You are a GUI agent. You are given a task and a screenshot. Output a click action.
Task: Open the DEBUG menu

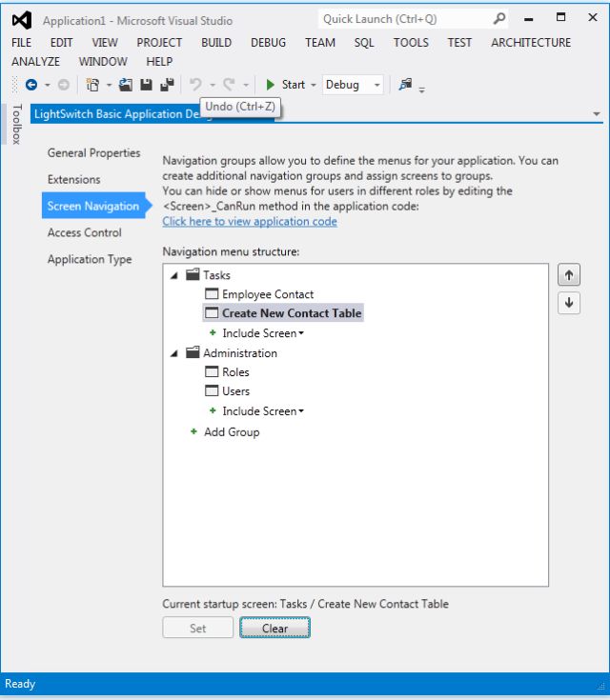pyautogui.click(x=268, y=43)
